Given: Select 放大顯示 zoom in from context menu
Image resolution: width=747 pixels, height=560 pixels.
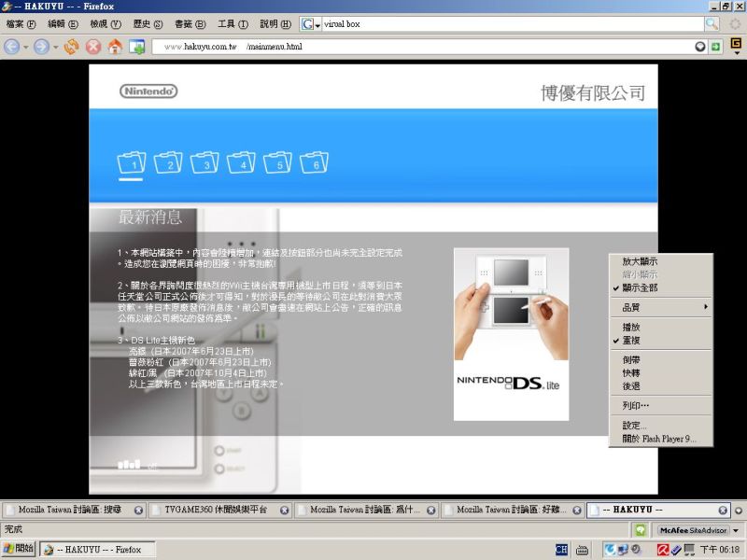Looking at the screenshot, I should point(661,261).
